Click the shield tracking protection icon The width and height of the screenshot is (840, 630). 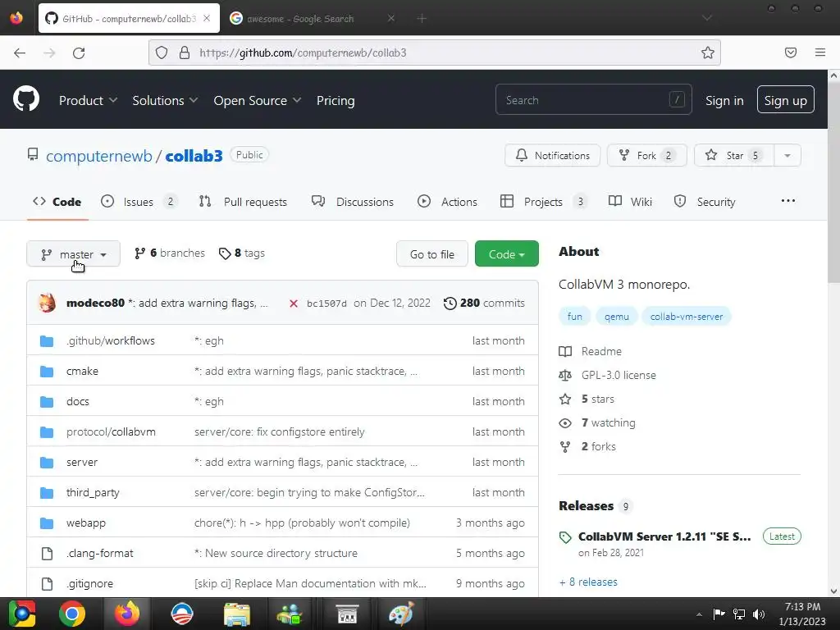point(162,52)
